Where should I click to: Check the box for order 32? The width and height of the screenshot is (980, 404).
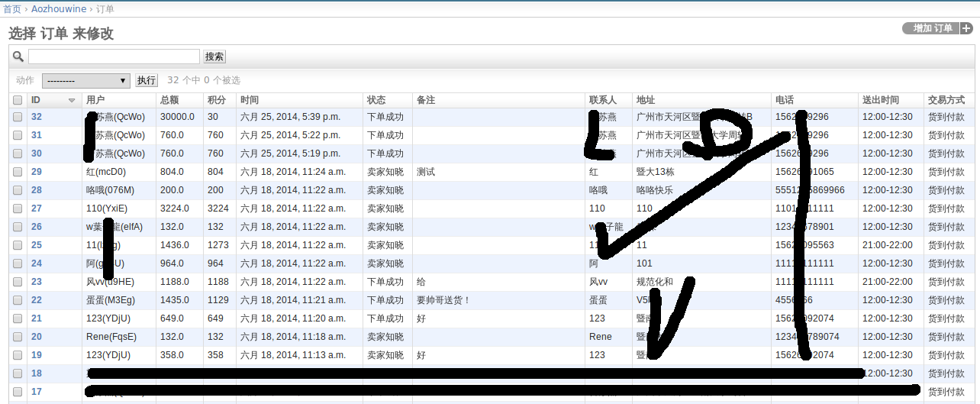[18, 118]
